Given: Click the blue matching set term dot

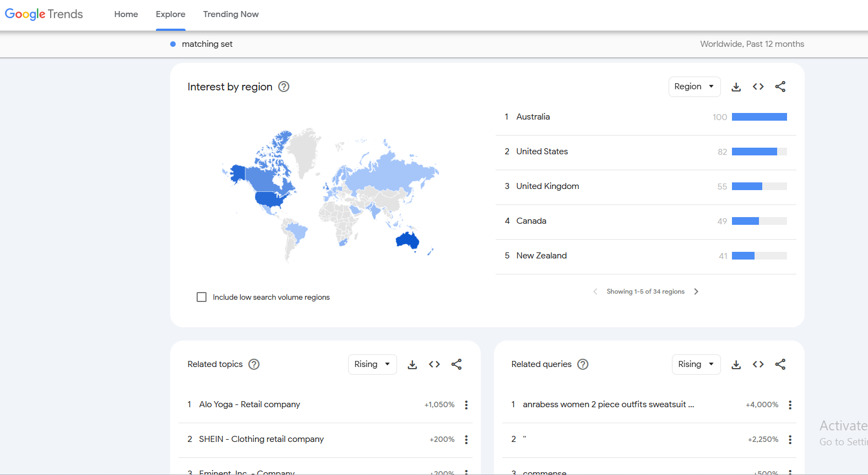Looking at the screenshot, I should (x=173, y=44).
